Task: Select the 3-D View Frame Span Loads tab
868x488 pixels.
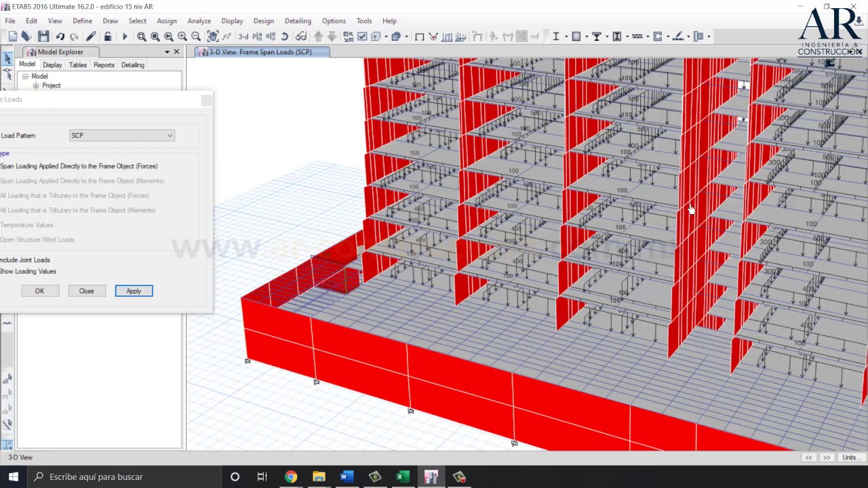Action: point(261,52)
